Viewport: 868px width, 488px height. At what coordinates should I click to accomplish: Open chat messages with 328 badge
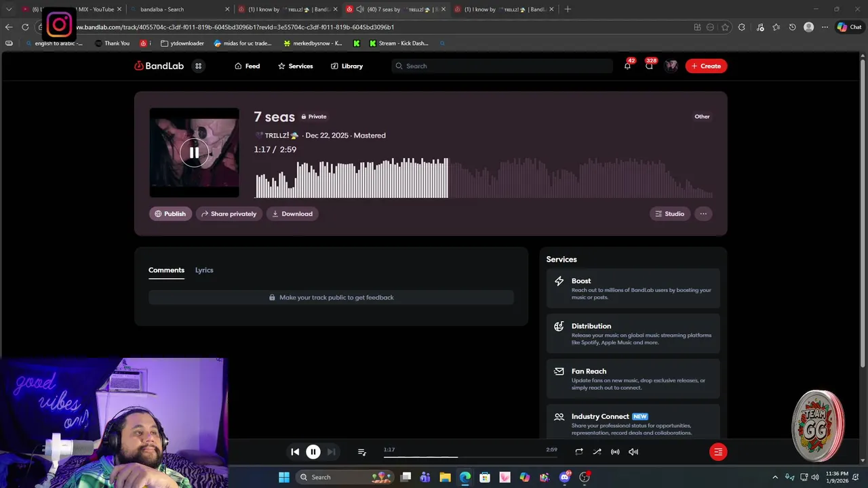pos(649,66)
